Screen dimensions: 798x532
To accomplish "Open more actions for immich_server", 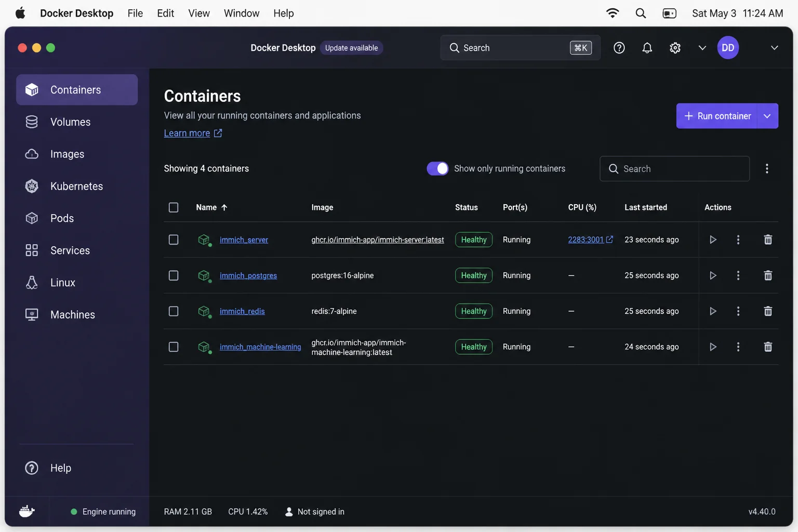I will point(738,240).
